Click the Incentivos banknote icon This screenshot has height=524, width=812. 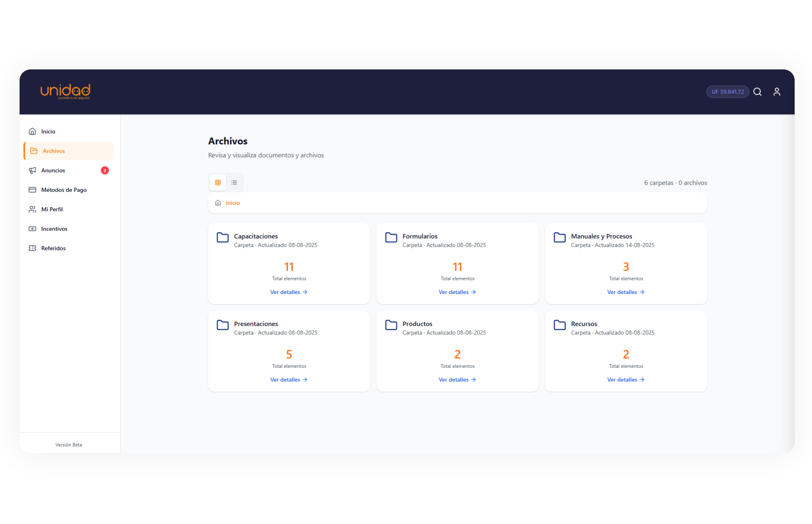(x=32, y=229)
